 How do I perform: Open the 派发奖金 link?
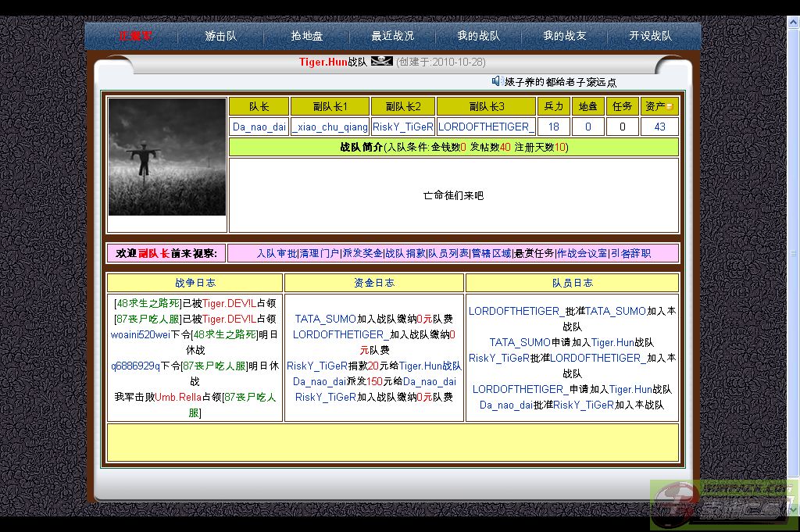(x=362, y=253)
